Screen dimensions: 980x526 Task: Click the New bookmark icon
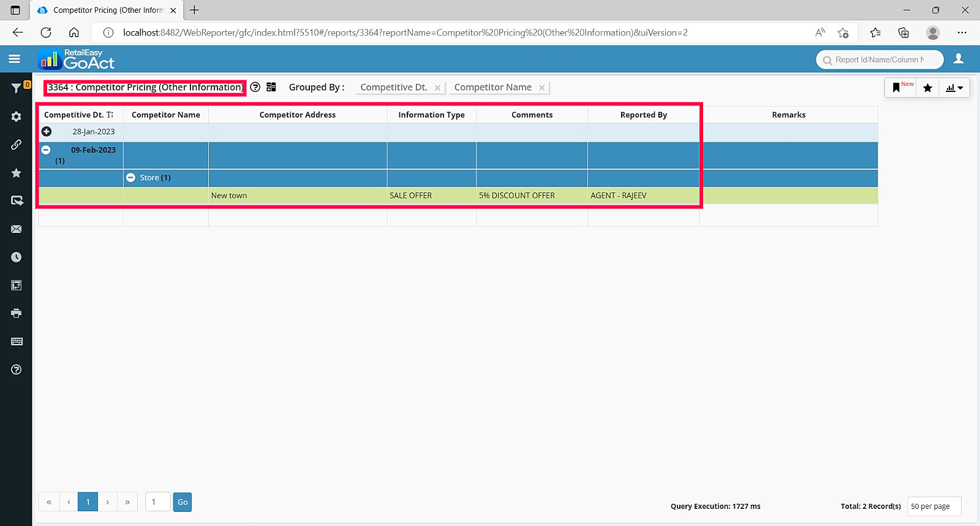tap(899, 88)
